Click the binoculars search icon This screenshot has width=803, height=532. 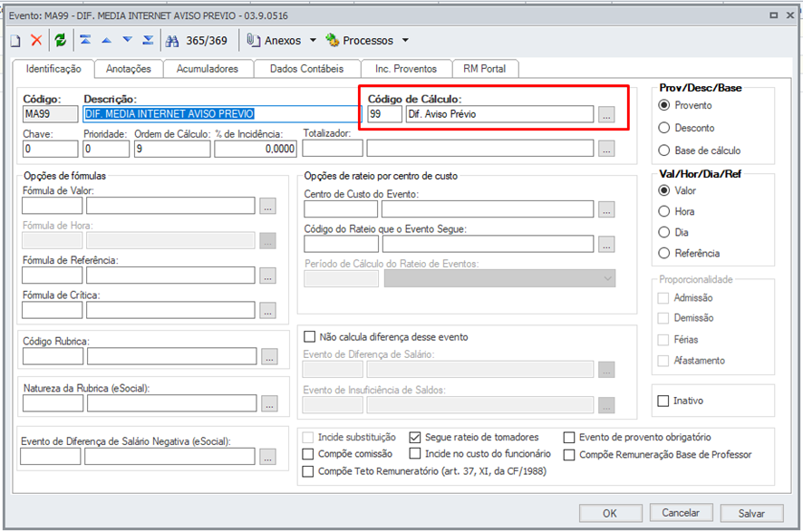[172, 41]
